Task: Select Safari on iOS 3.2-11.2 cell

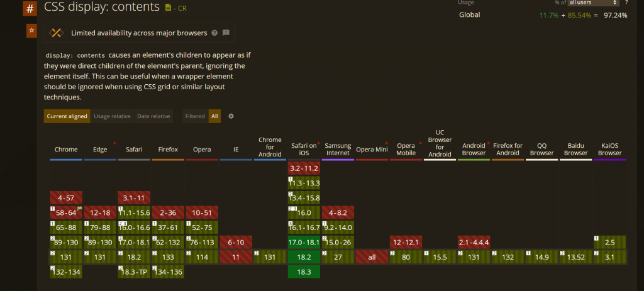Action: tap(304, 168)
